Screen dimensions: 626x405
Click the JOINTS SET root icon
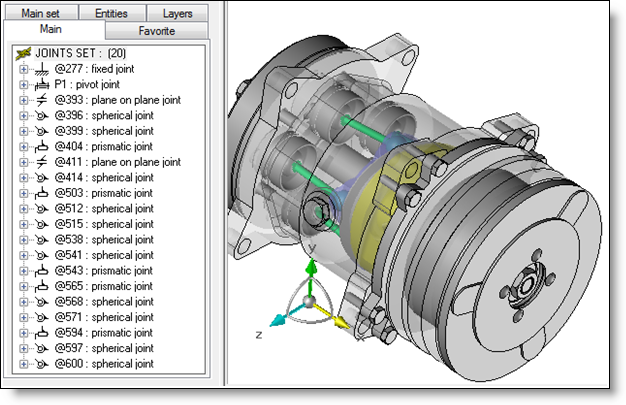tap(24, 53)
